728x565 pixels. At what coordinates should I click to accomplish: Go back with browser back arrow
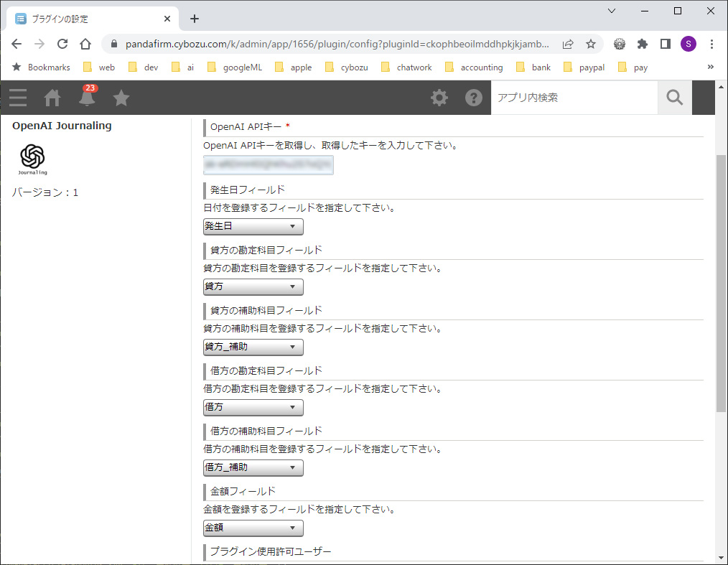coord(17,44)
